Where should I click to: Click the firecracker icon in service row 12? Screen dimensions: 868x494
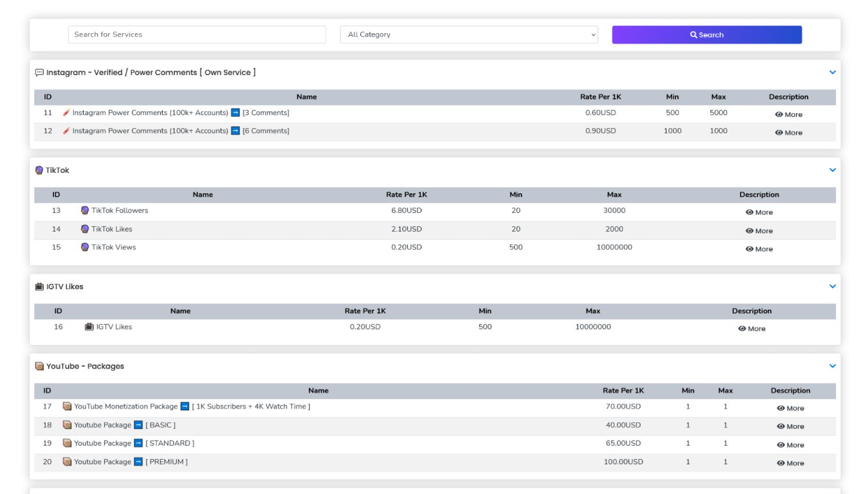[x=66, y=131]
